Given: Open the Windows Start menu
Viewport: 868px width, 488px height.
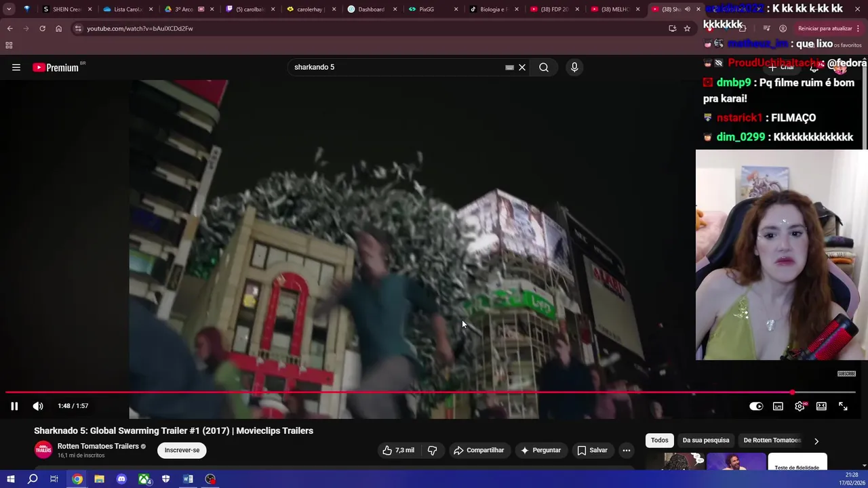Looking at the screenshot, I should [10, 479].
